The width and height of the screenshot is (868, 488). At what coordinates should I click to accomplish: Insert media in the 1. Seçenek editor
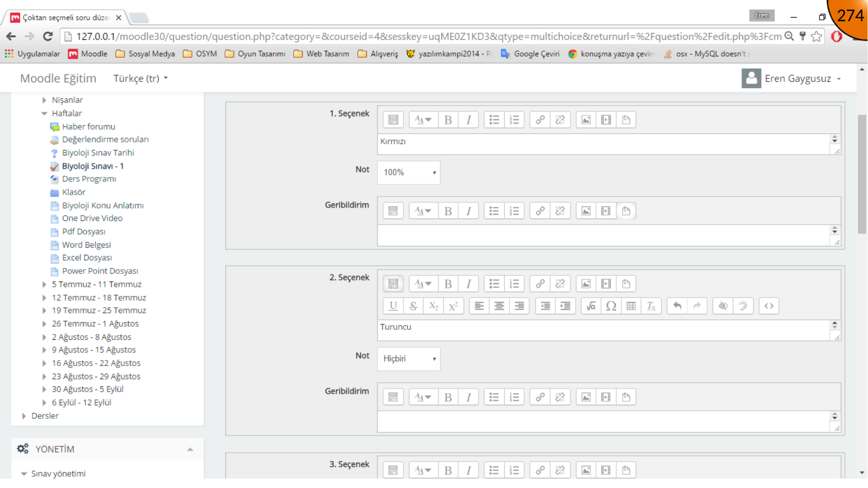pos(606,120)
